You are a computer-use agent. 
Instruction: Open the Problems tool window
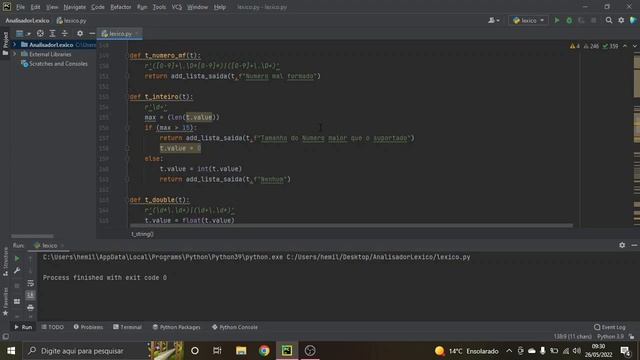pos(88,327)
